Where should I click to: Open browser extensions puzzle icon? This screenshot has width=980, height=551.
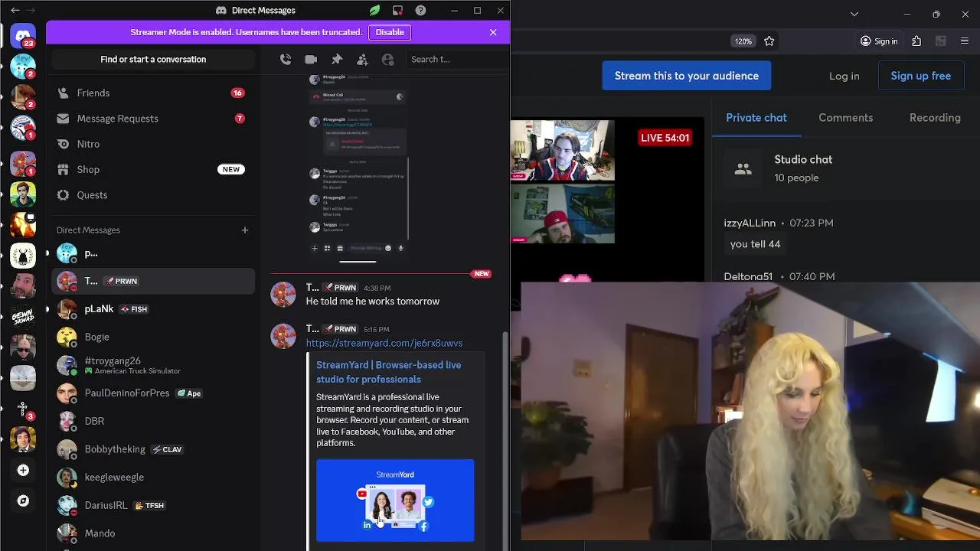coord(916,41)
